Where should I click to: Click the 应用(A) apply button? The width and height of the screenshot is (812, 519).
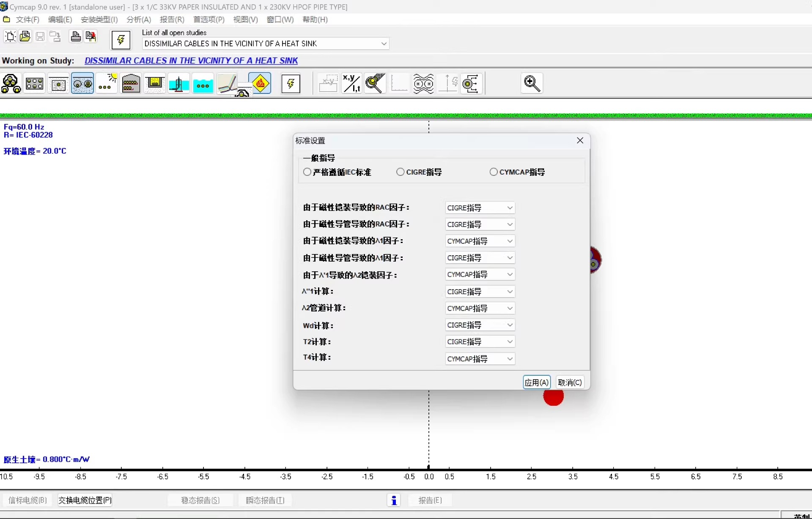537,382
